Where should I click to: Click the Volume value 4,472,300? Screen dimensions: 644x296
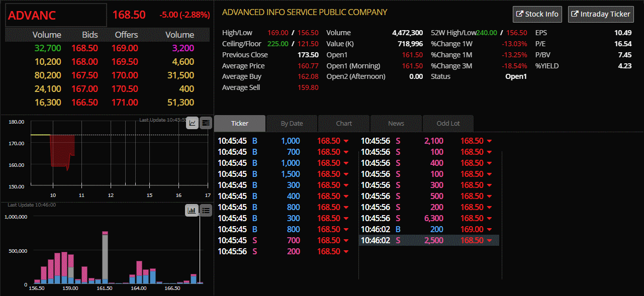pyautogui.click(x=407, y=33)
